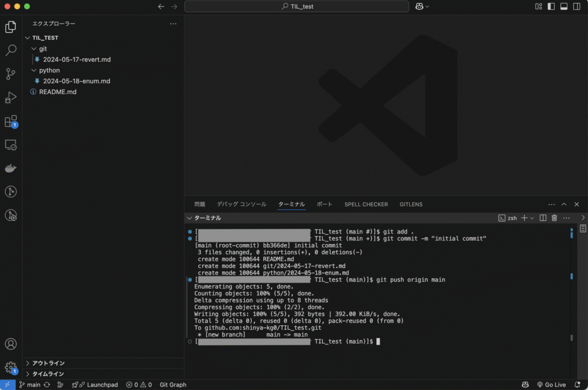Start Go Live server
Screen dimensions: 588x390
551,385
